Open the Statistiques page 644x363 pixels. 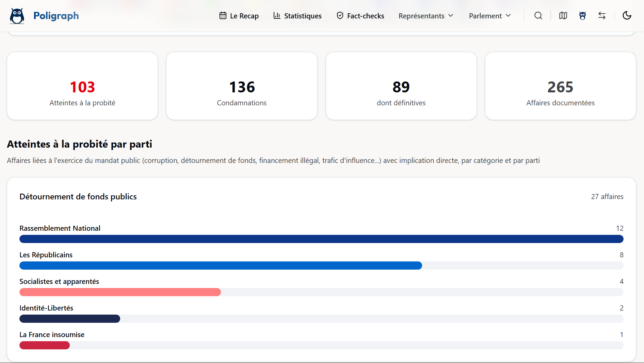(x=303, y=16)
